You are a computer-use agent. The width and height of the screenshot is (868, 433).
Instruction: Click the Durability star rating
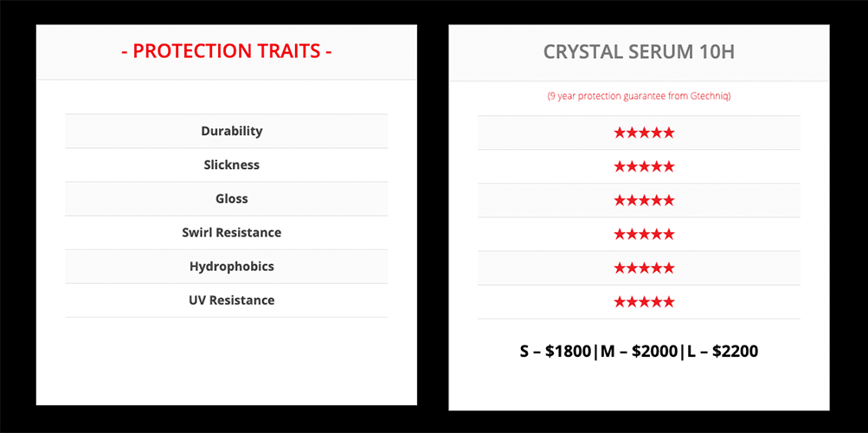pyautogui.click(x=644, y=132)
